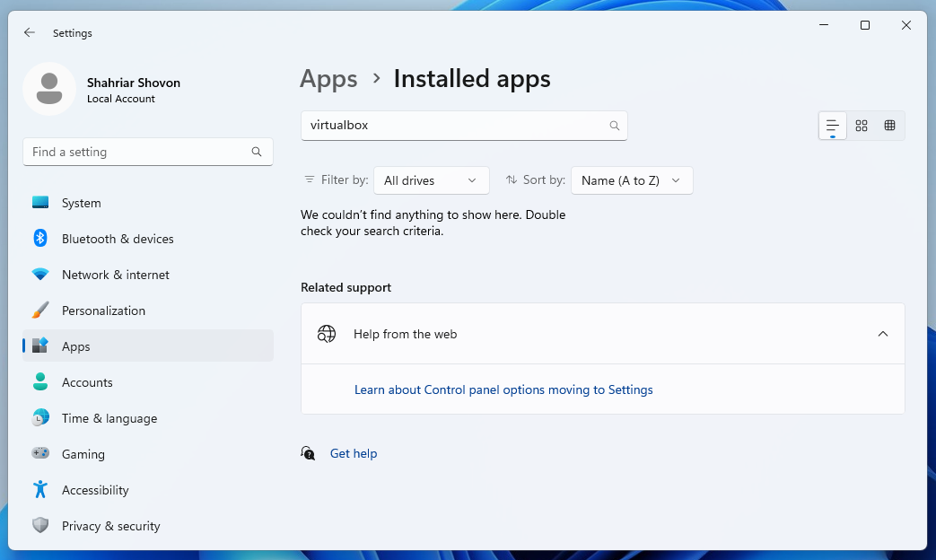Click the Personalization paintbrush icon

click(x=40, y=311)
